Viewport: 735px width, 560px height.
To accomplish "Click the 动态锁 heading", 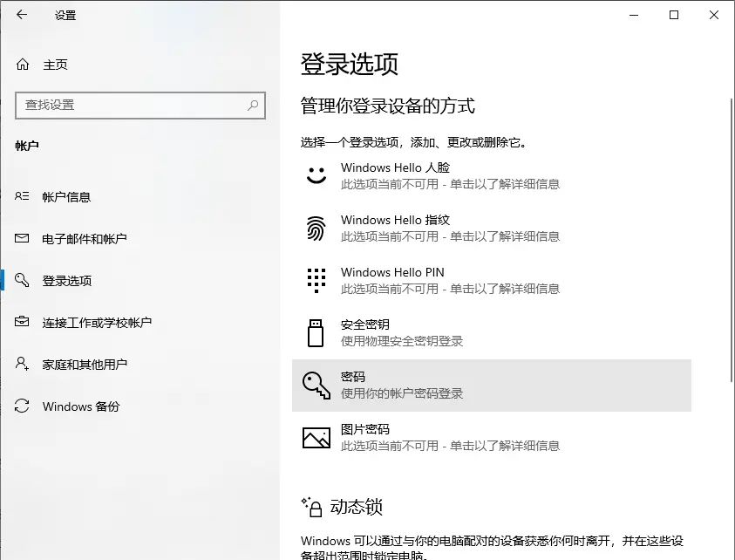I will pos(357,507).
